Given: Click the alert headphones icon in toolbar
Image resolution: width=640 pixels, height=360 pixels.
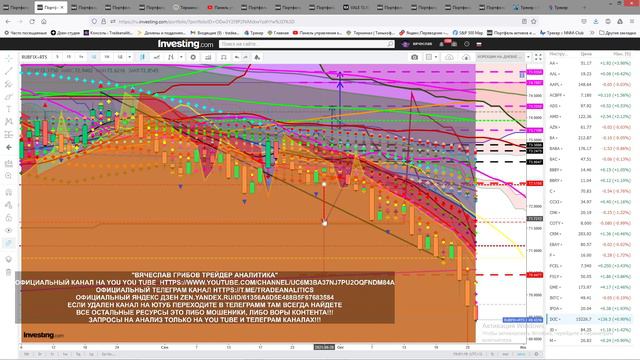Looking at the screenshot, I should pyautogui.click(x=224, y=57).
